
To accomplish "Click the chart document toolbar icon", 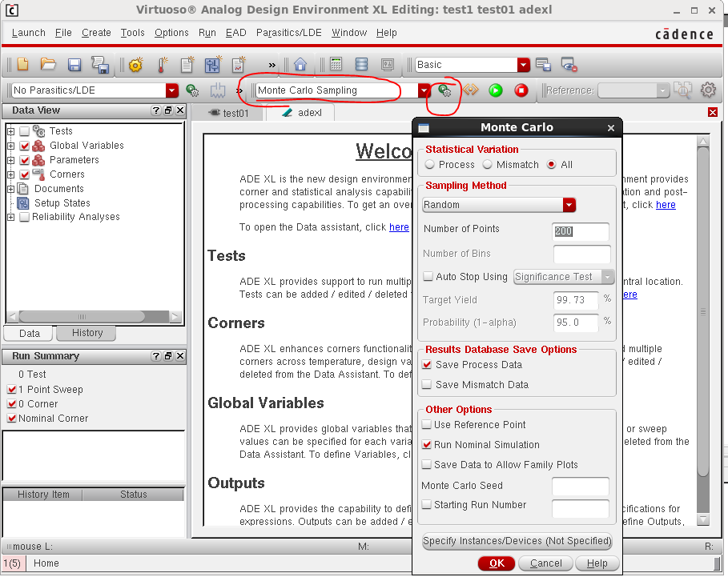I will point(239,65).
